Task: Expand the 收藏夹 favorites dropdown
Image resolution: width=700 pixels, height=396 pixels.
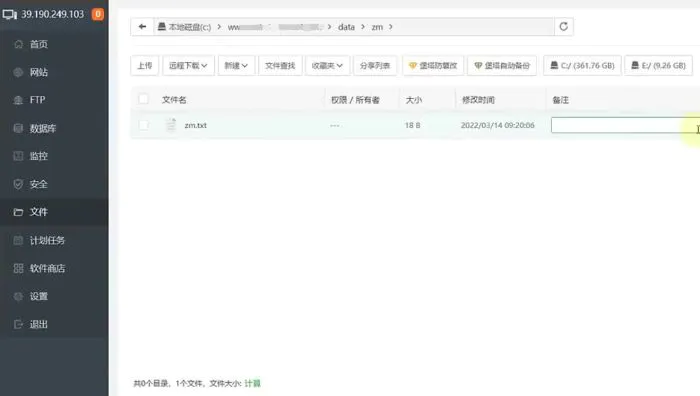Action: tap(327, 66)
